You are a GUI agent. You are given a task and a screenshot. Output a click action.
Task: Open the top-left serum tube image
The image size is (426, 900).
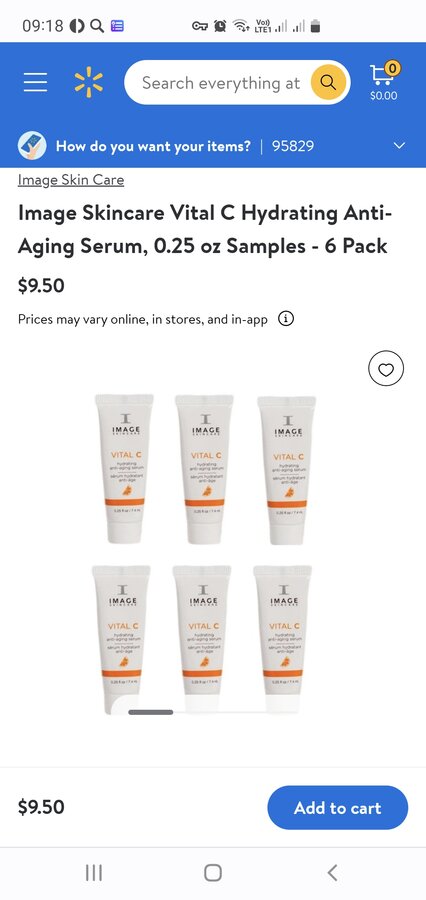(124, 468)
